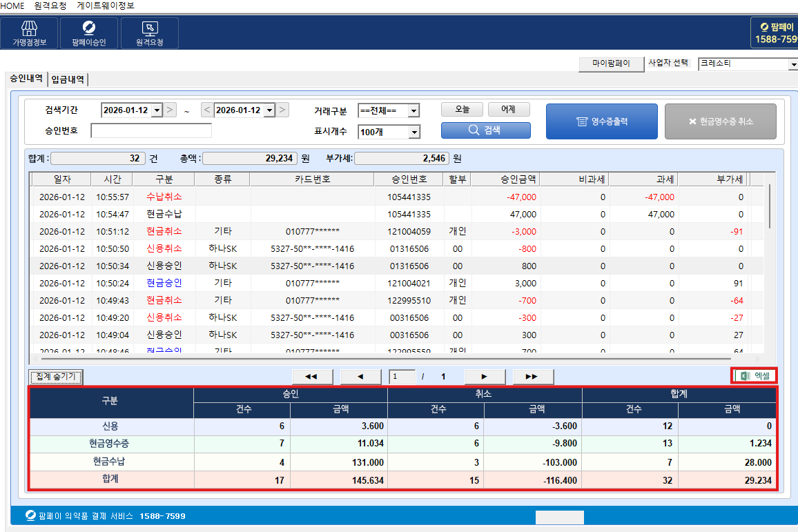
Task: Click the 승인번호 input field
Action: point(150,131)
